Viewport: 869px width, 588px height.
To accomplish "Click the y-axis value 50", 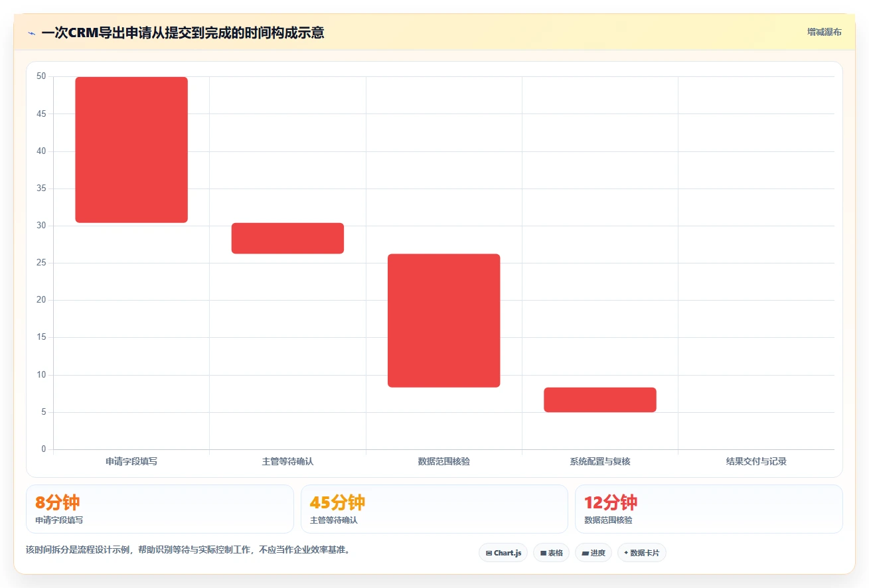I will pos(41,76).
